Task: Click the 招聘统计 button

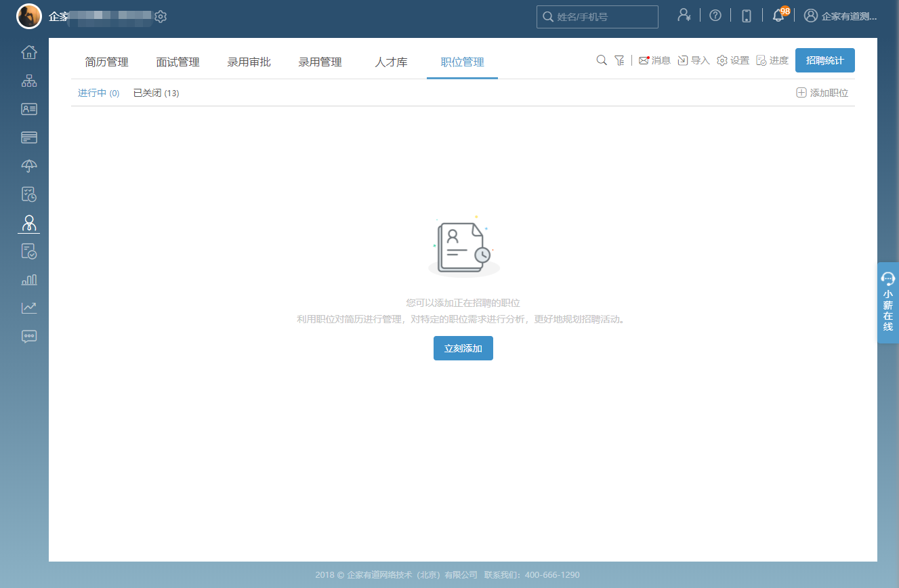Action: tap(825, 60)
